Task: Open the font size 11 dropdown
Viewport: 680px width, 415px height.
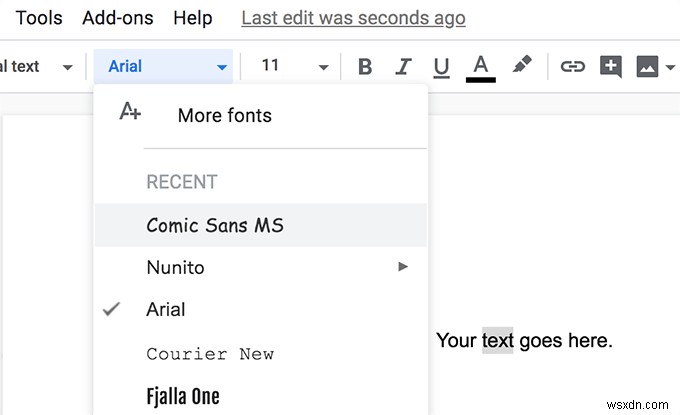Action: [294, 67]
